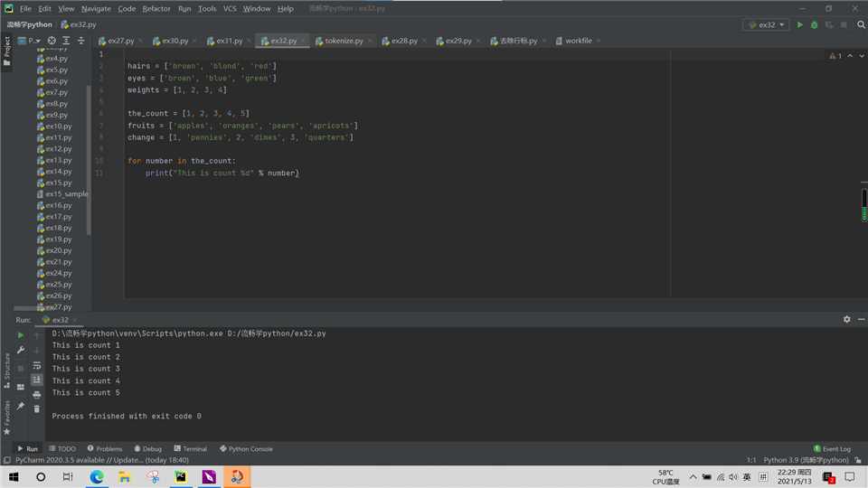Restore layout icon in the Run panel
868x488 pixels.
[x=21, y=388]
